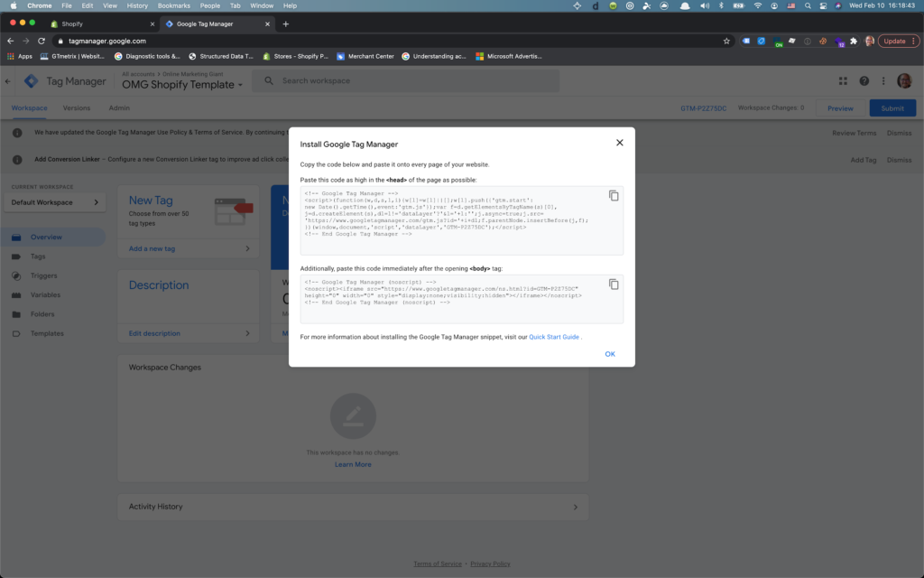Switch to the Shopify browser tab
The image size is (924, 578).
(100, 24)
